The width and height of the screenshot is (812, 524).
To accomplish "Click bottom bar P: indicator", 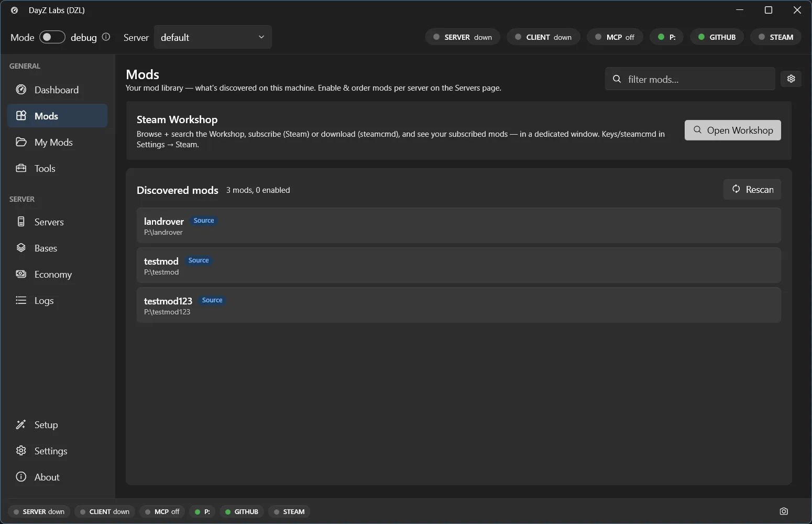I will pyautogui.click(x=202, y=511).
